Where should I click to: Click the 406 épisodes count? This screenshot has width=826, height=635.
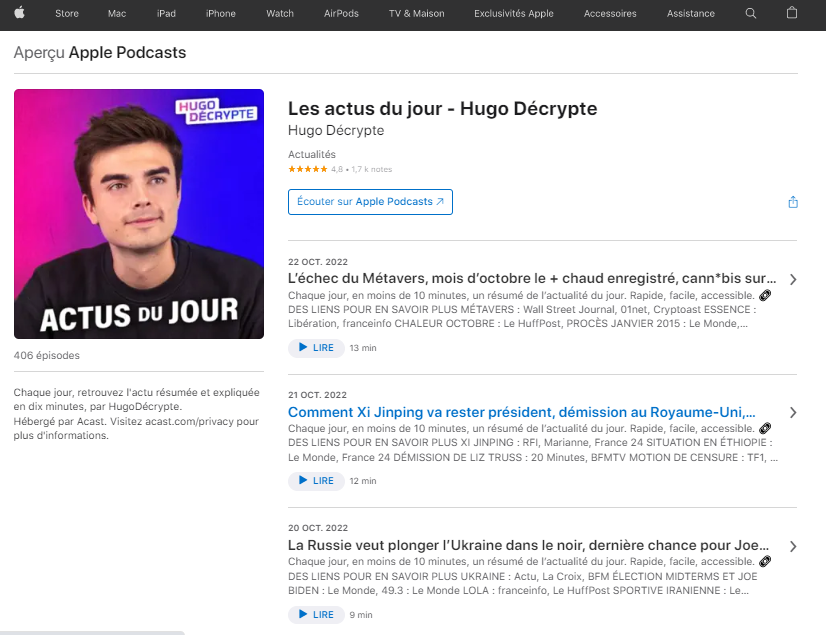[47, 355]
